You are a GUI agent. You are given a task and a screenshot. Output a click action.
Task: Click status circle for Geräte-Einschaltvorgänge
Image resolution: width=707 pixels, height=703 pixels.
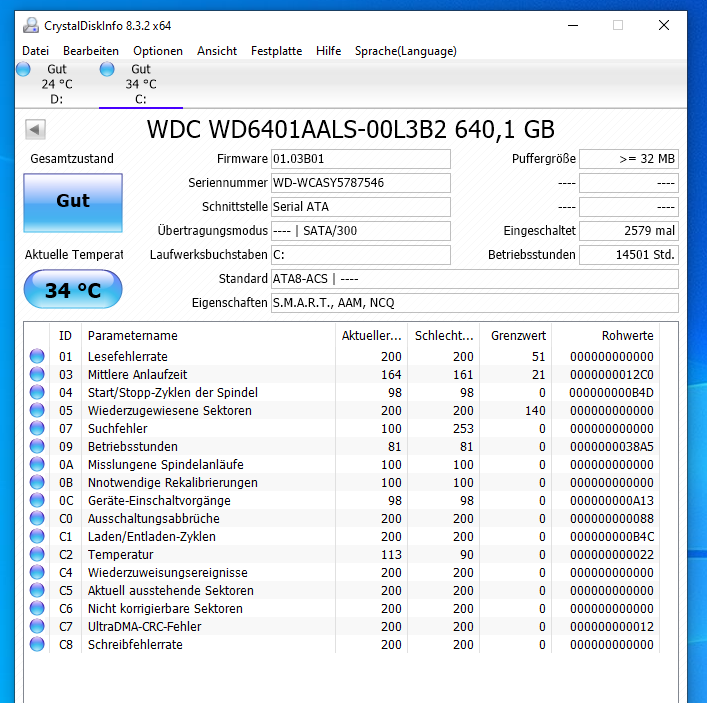37,501
